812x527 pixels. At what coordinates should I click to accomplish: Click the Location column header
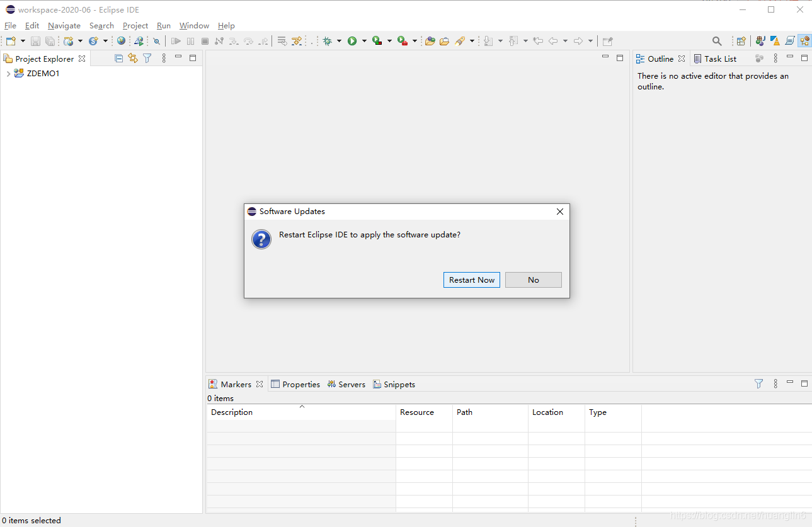tap(556, 412)
